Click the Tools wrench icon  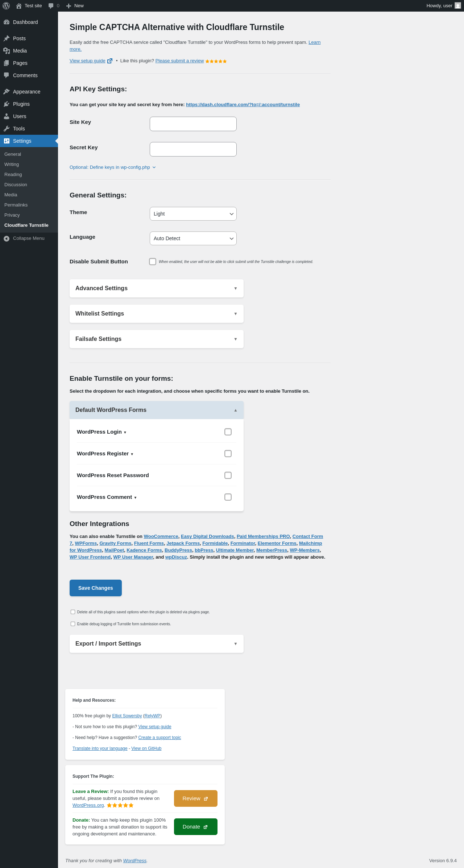pyautogui.click(x=7, y=129)
